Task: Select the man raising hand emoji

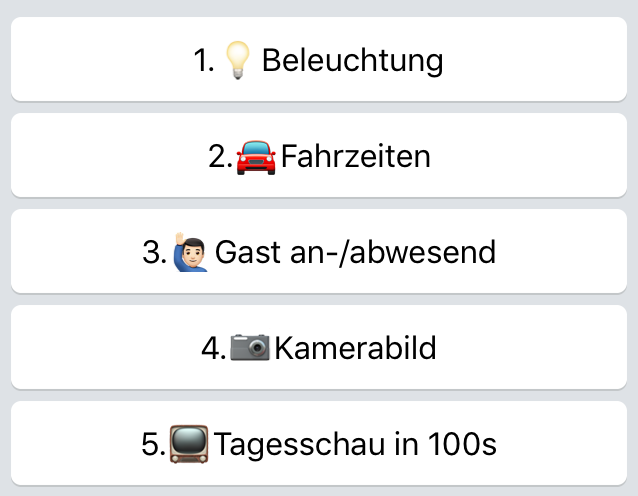Action: pyautogui.click(x=190, y=252)
